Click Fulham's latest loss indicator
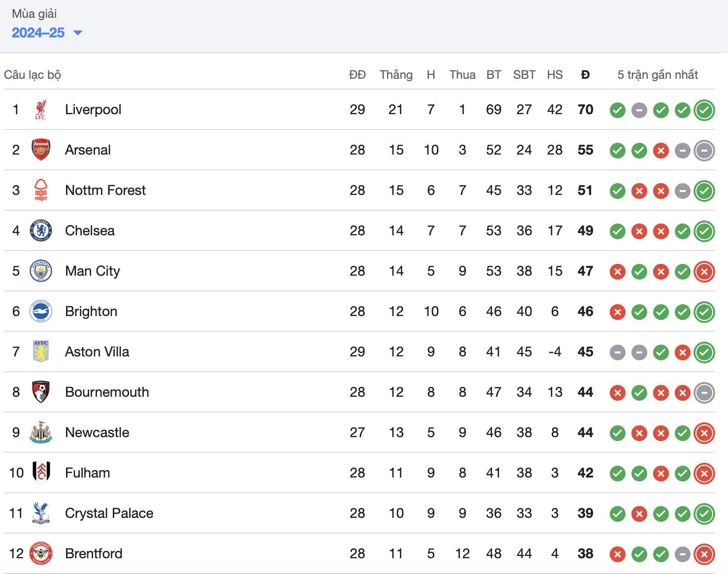Viewport: 728px width, 574px height. coord(704,474)
